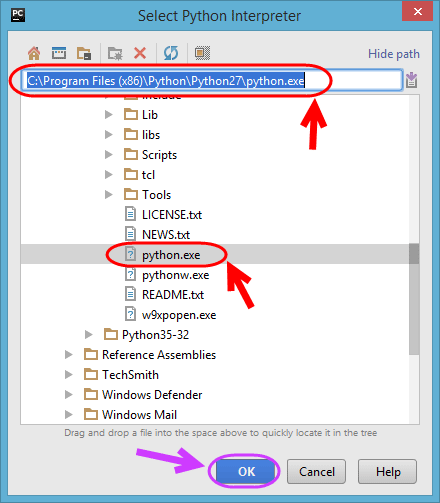Click the file tree vertical scrollbar thumb
Viewport: 440px width, 503px height.
tap(414, 299)
